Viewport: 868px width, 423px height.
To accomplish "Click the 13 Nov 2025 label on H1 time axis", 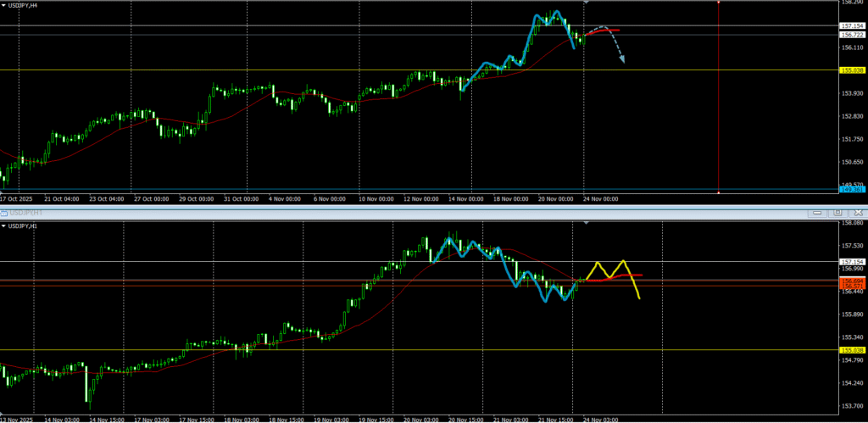I will coord(17,419).
